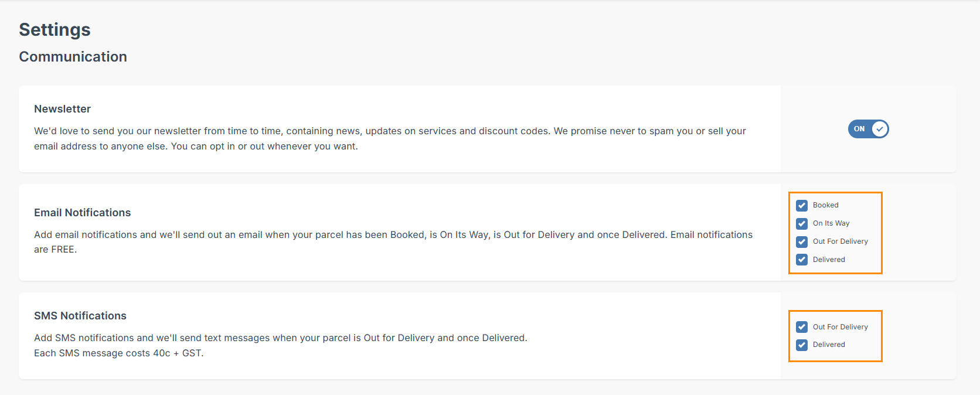
Task: Click the Communication section heading
Action: tap(73, 57)
